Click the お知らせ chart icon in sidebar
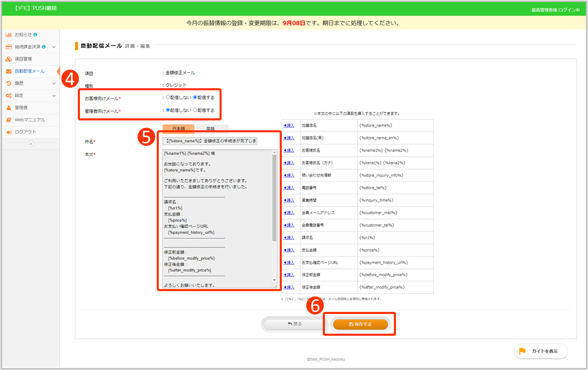The width and height of the screenshot is (588, 370). [8, 35]
